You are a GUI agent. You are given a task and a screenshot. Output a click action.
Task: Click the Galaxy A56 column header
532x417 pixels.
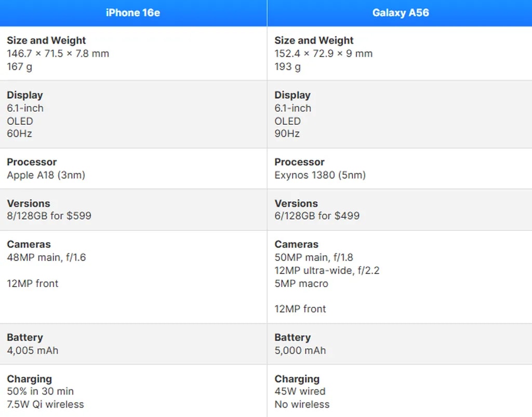401,12
